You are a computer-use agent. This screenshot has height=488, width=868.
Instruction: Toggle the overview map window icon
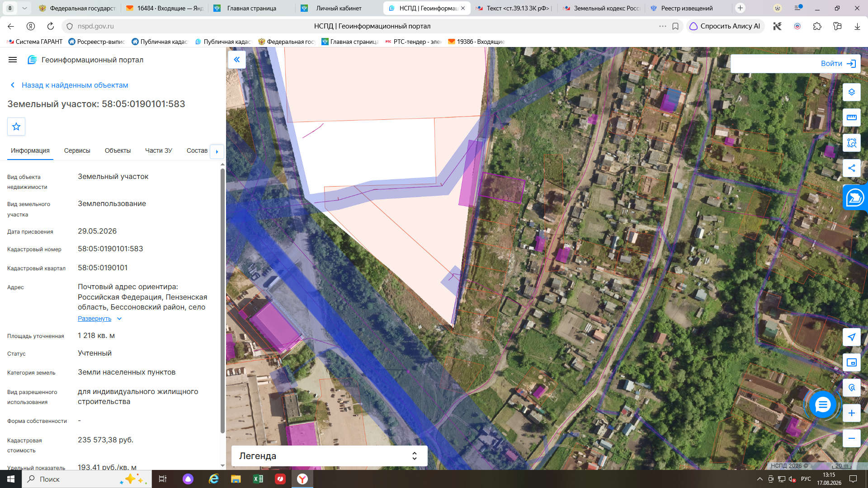[x=851, y=362]
